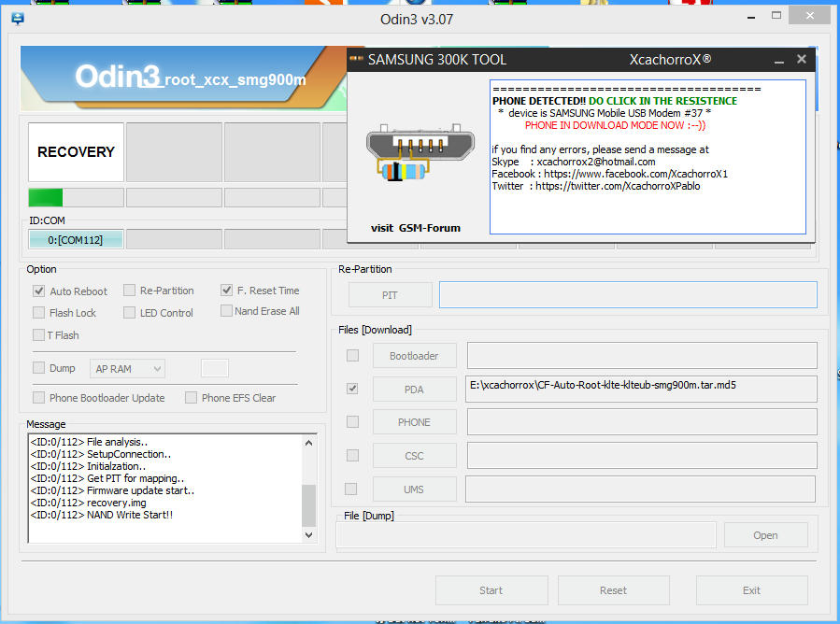840x624 pixels.
Task: Click the Message log scrollbar thumb
Action: pyautogui.click(x=308, y=505)
